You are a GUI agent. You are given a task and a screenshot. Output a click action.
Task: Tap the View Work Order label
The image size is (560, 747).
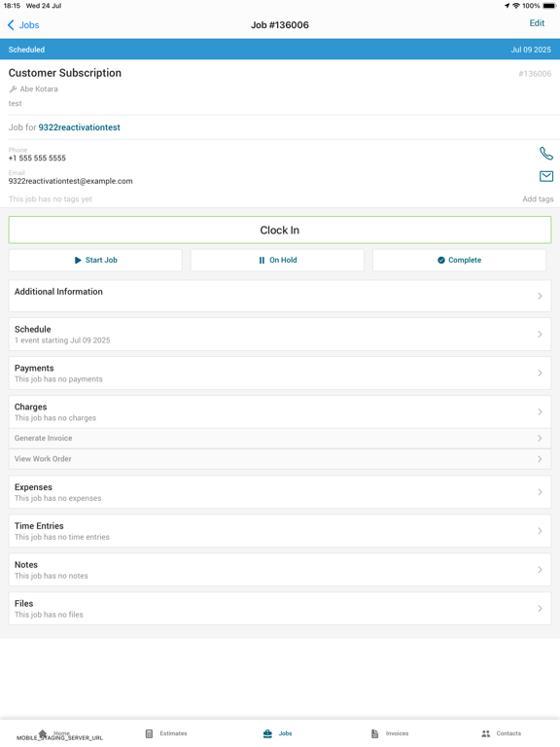pyautogui.click(x=43, y=459)
